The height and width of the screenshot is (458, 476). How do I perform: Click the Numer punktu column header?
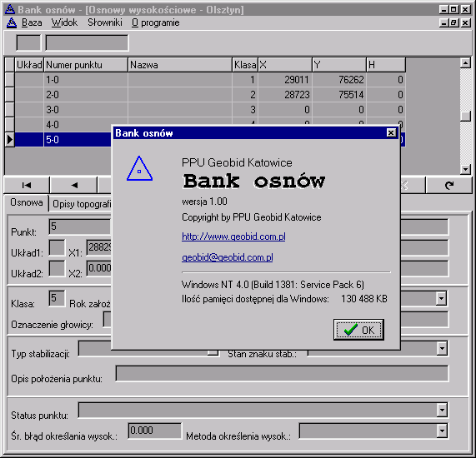[86, 65]
